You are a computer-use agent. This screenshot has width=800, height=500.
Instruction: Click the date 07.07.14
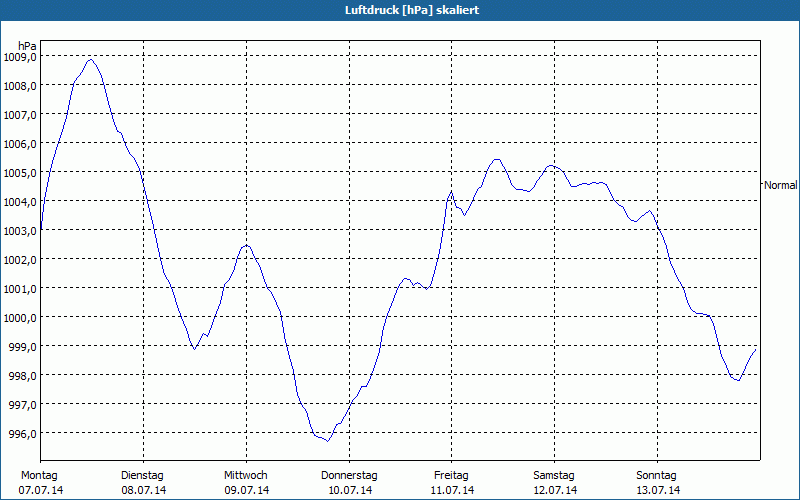[41, 491]
